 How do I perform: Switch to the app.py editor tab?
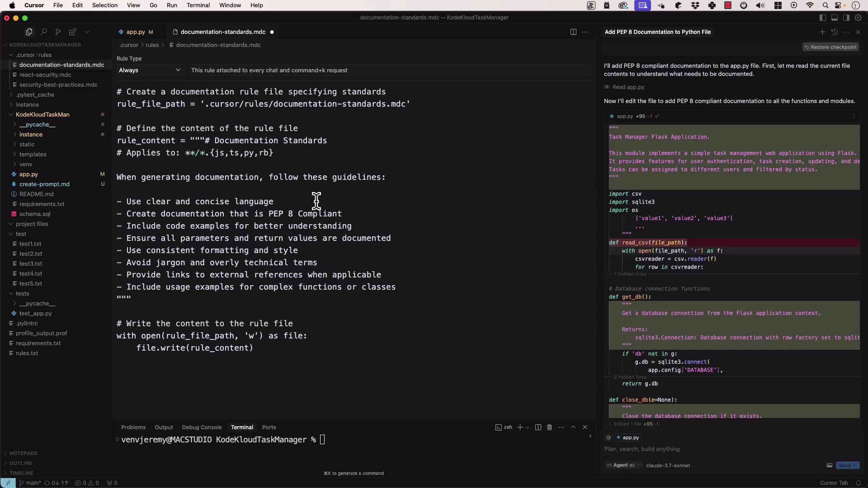136,32
